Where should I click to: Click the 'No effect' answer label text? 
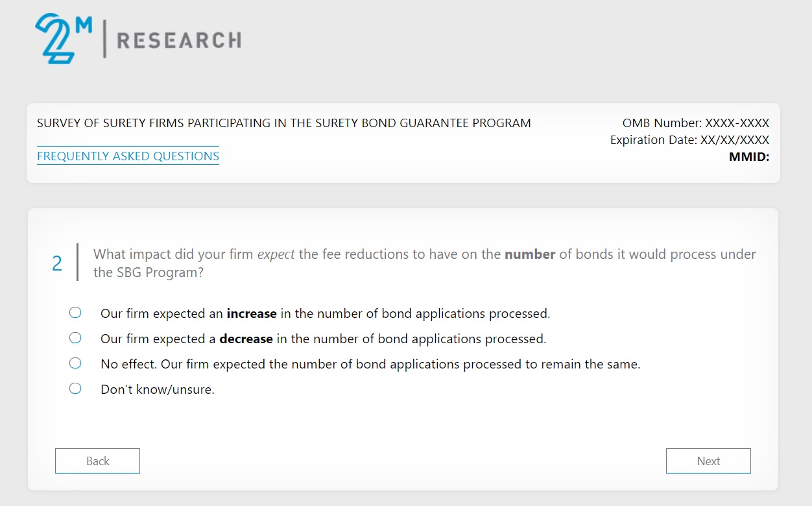click(370, 364)
